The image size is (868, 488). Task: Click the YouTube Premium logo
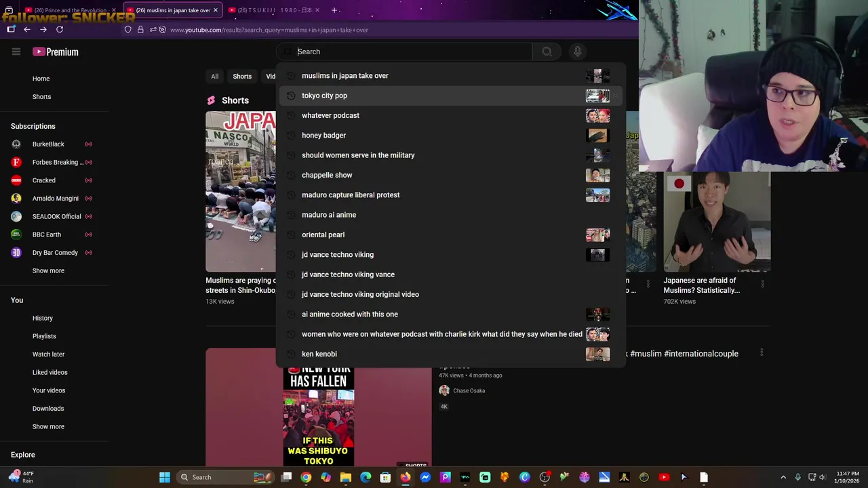[56, 52]
